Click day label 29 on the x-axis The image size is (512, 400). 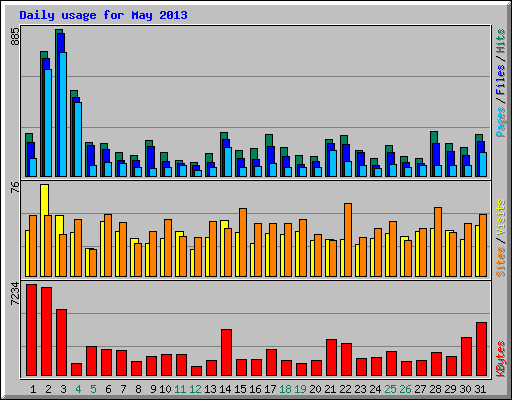click(450, 389)
